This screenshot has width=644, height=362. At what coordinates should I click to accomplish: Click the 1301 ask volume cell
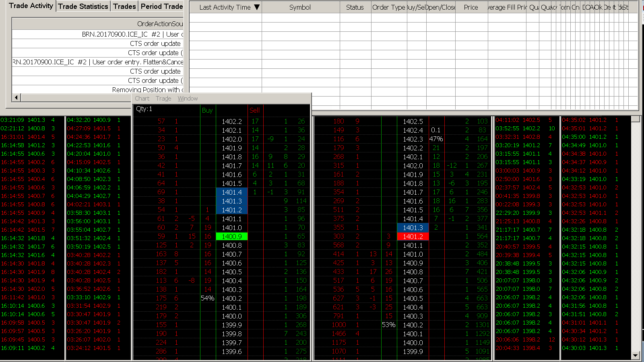(482, 325)
